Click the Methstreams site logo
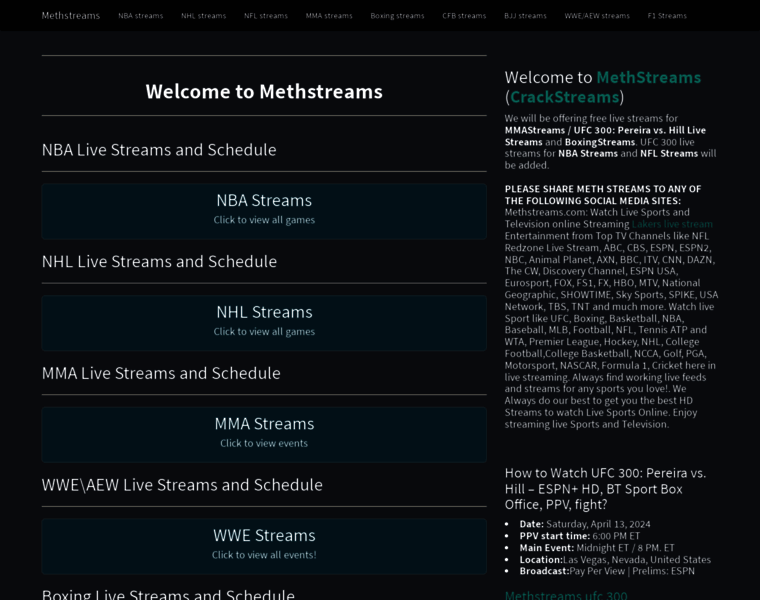This screenshot has height=600, width=760. coord(71,16)
